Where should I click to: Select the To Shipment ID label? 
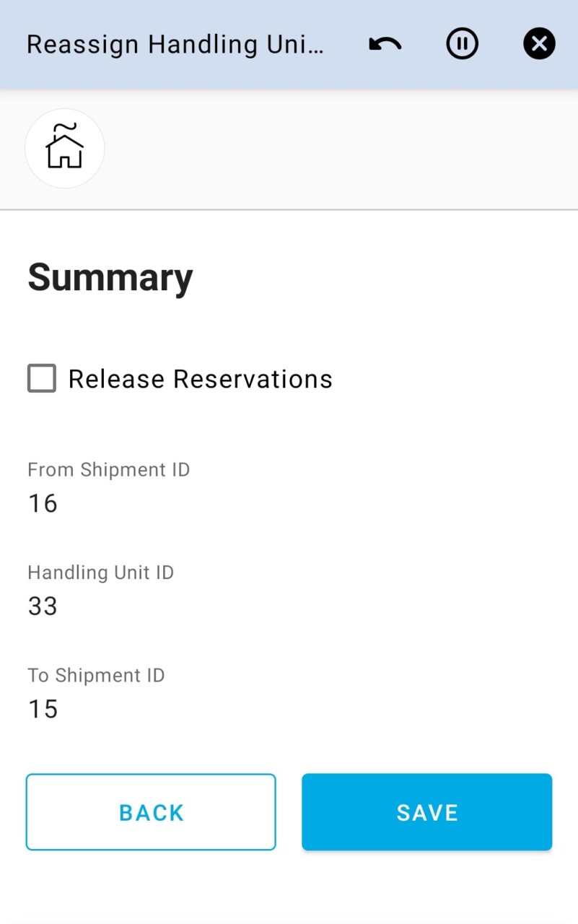click(x=96, y=676)
